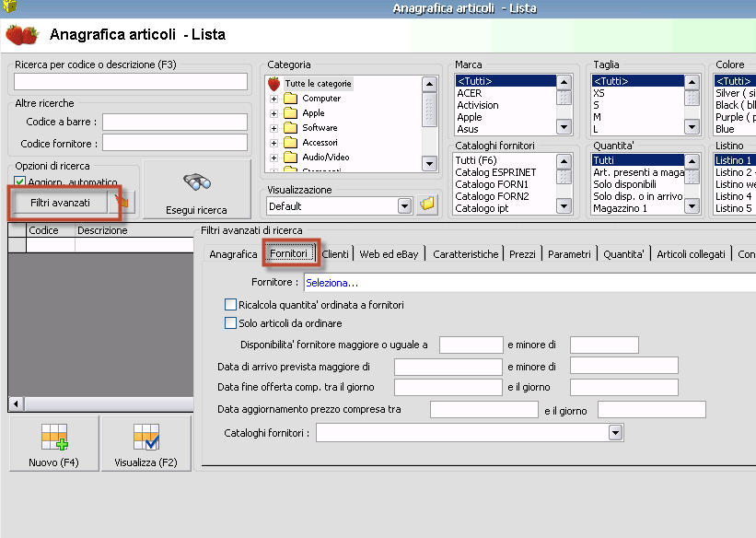Select the Accessori folder icon
The image size is (756, 538).
(290, 143)
